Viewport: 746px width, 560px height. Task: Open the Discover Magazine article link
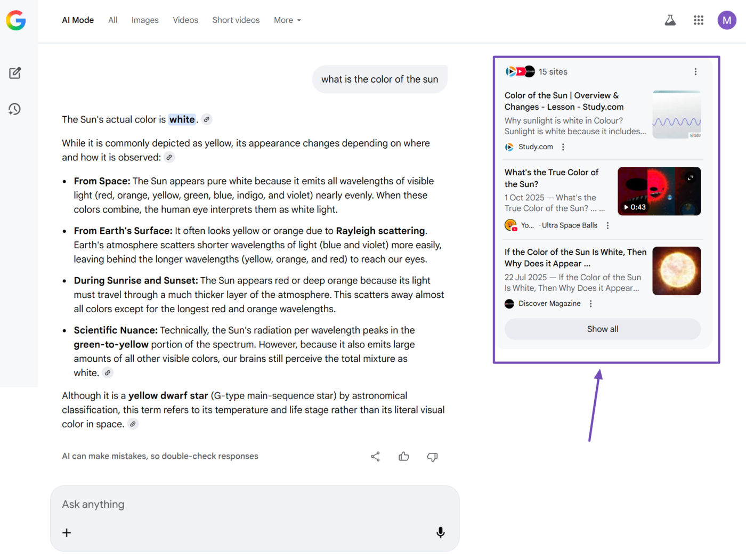[x=575, y=257]
